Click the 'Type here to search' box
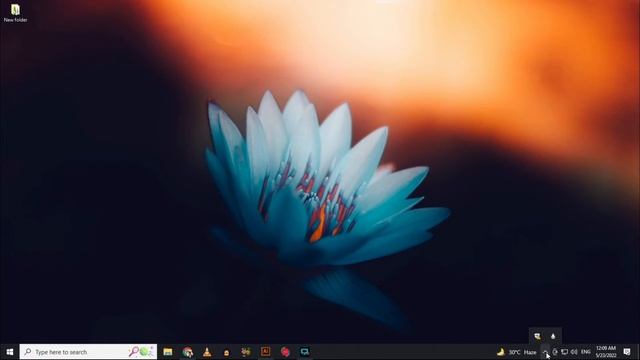This screenshot has width=640, height=360. pos(88,352)
